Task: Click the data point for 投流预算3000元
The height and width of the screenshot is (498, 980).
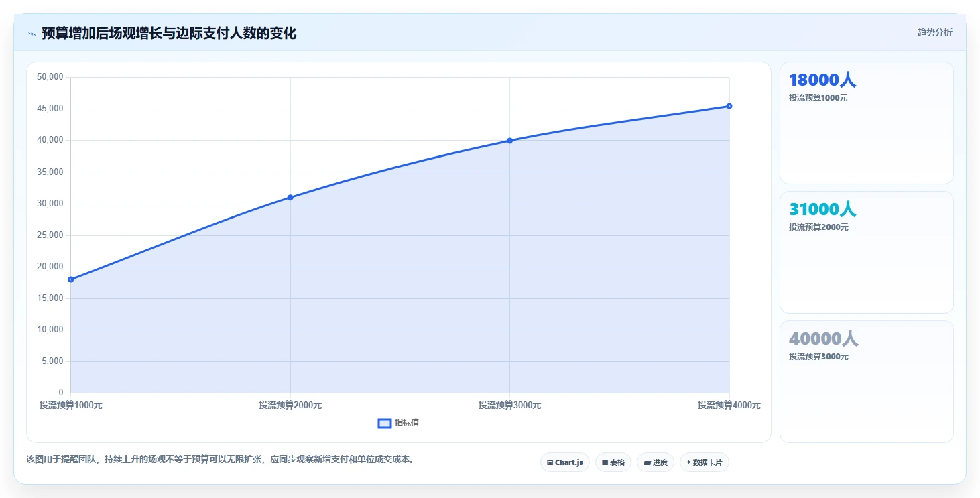Action: [x=510, y=140]
